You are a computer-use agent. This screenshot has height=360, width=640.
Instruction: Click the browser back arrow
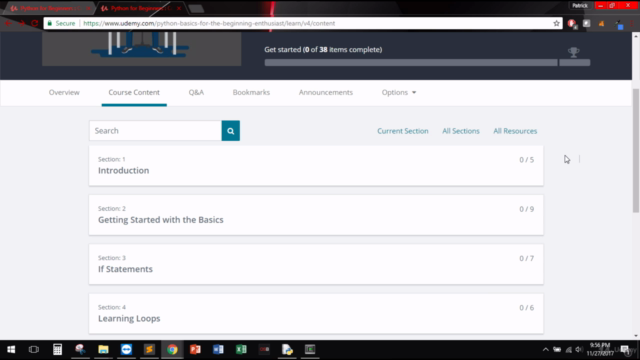pyautogui.click(x=8, y=23)
